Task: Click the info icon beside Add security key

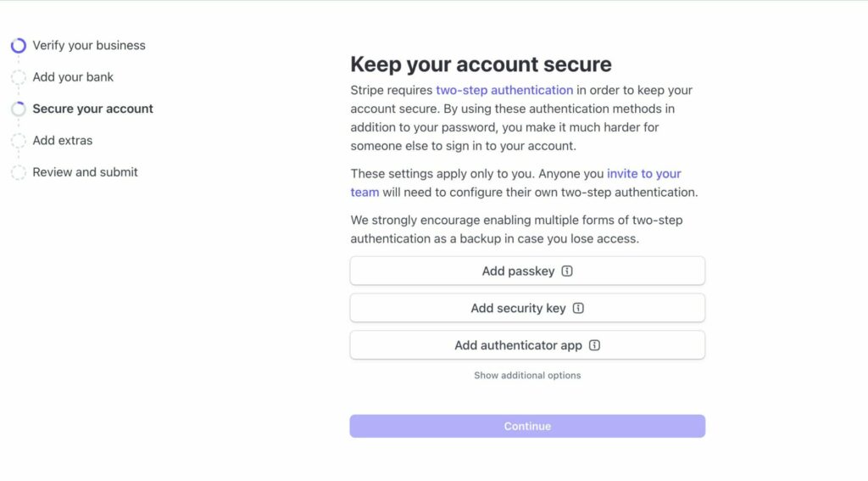Action: coord(578,309)
